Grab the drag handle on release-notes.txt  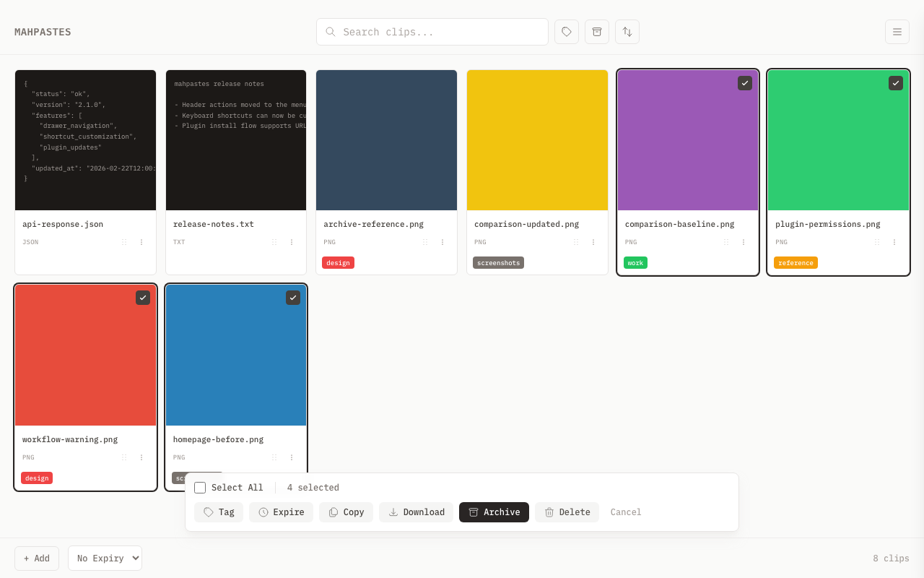(274, 241)
